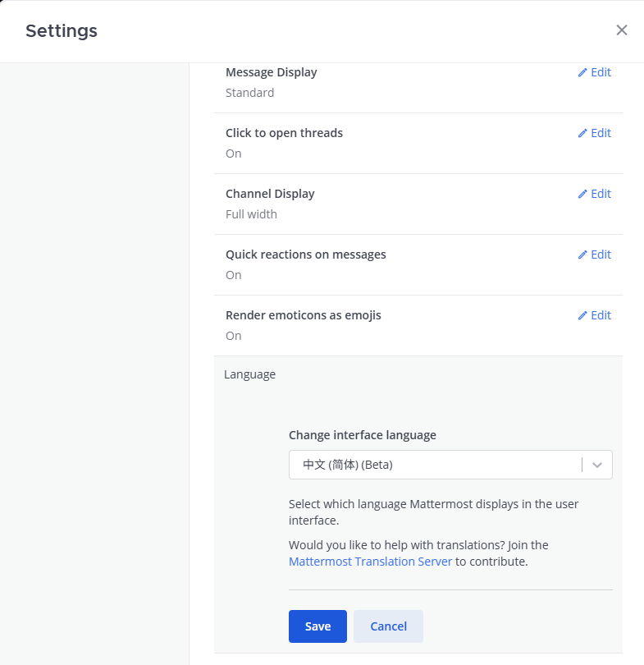
Task: Open the Mattermost Translation Server link
Action: (370, 562)
